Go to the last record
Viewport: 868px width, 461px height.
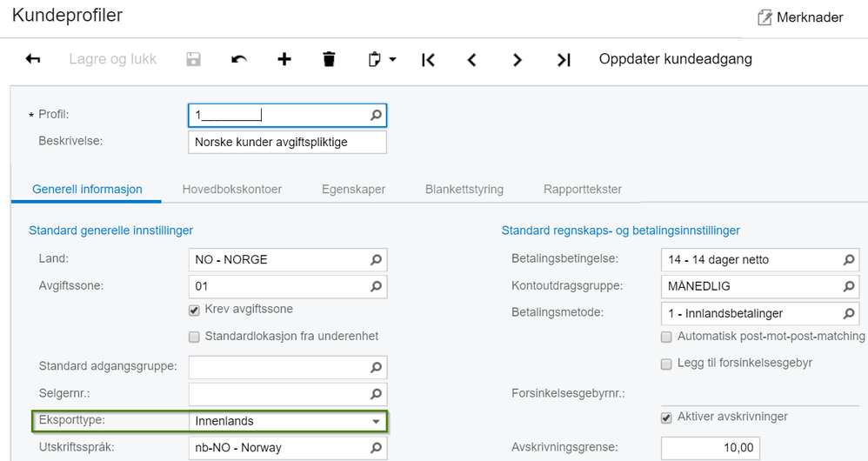pyautogui.click(x=564, y=59)
